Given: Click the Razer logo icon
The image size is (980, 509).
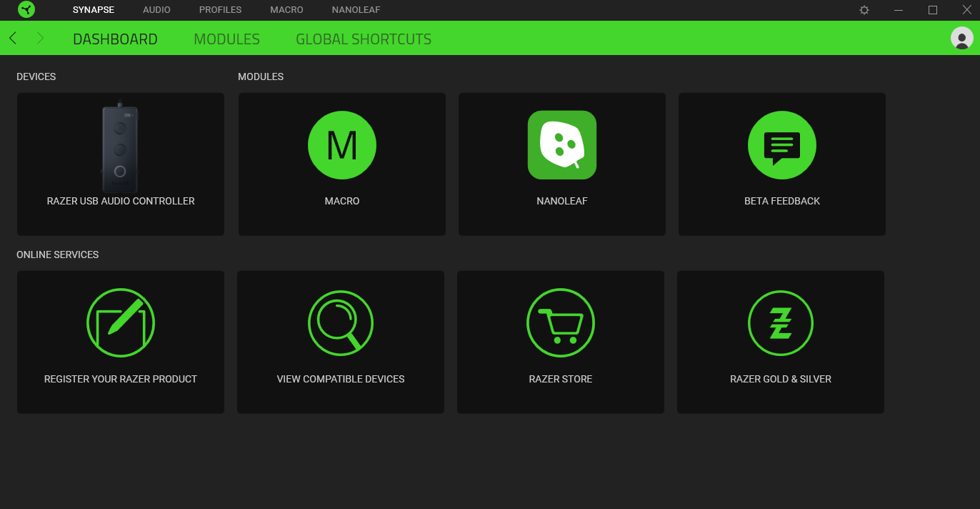Looking at the screenshot, I should point(26,10).
